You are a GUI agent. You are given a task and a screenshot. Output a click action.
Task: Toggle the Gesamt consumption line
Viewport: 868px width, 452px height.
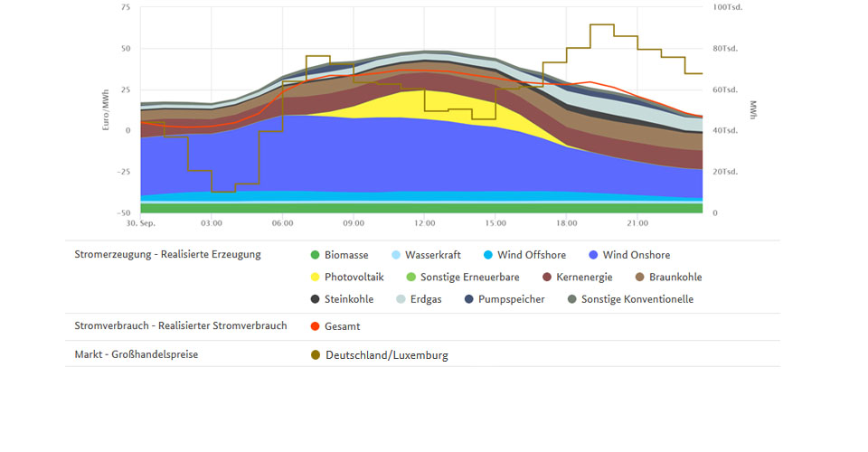[316, 326]
